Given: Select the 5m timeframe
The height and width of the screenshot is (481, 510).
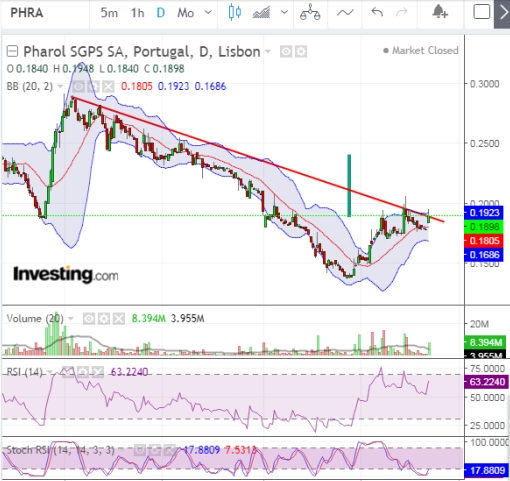Looking at the screenshot, I should pos(109,13).
